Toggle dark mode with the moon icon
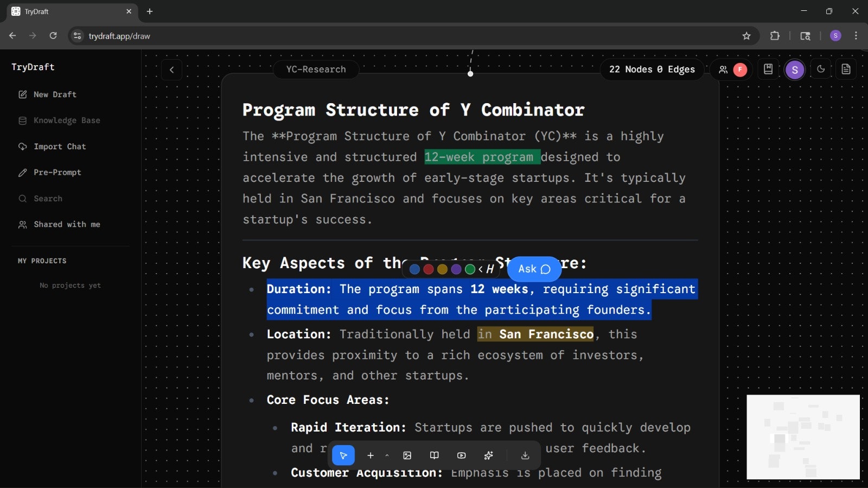868x488 pixels. 821,69
